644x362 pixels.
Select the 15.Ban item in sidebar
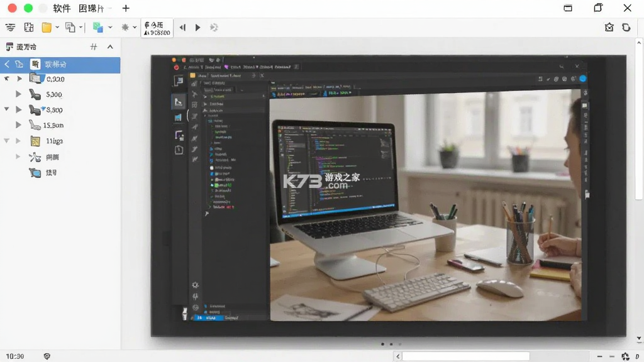pyautogui.click(x=53, y=125)
